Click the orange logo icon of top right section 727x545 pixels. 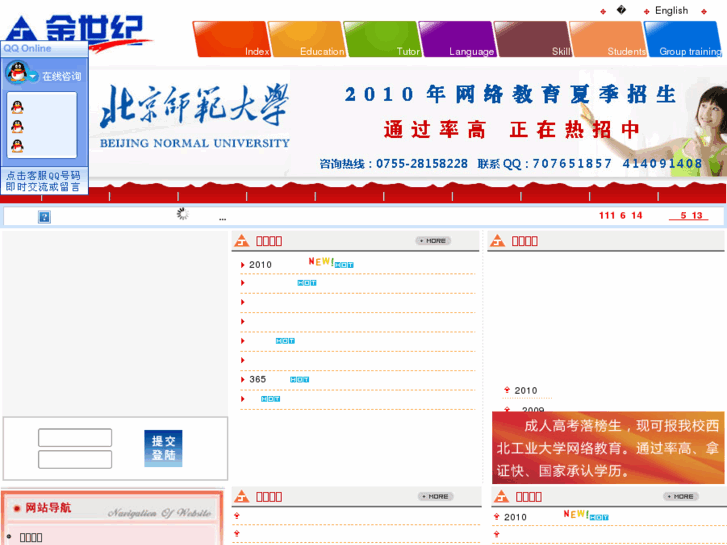point(497,241)
